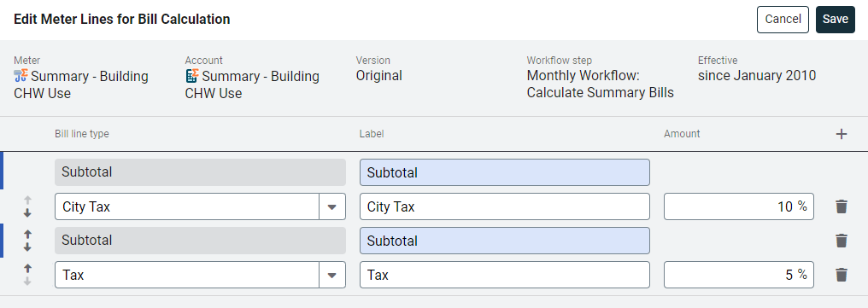868x308 pixels.
Task: Delete the second Subtotal line
Action: (842, 241)
